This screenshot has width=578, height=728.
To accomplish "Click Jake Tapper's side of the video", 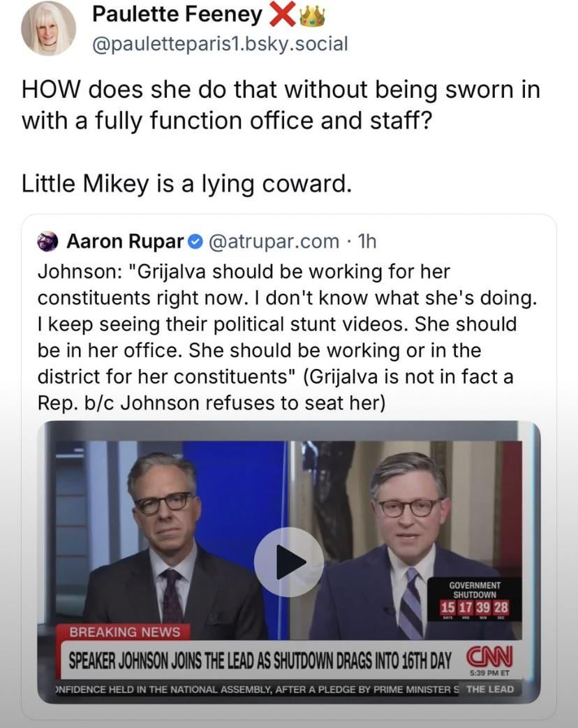I will tap(171, 539).
